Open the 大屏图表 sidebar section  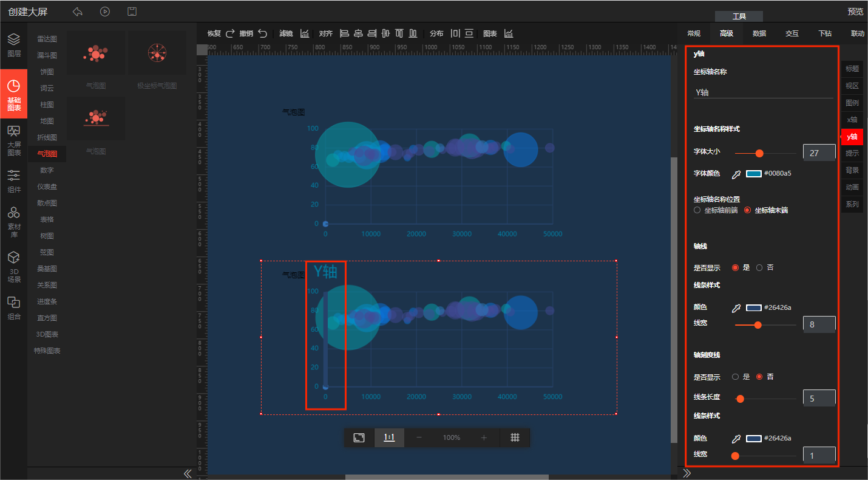click(x=13, y=140)
